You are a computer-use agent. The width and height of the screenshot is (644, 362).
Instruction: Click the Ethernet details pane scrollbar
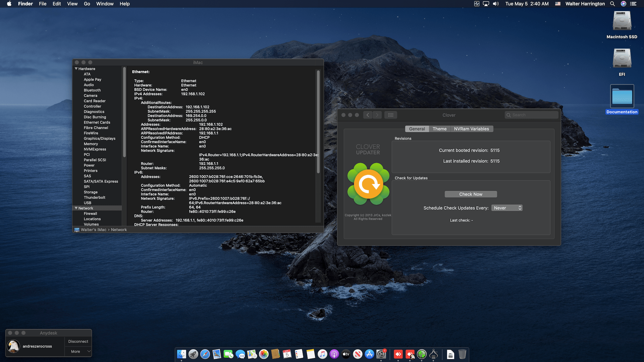318,122
